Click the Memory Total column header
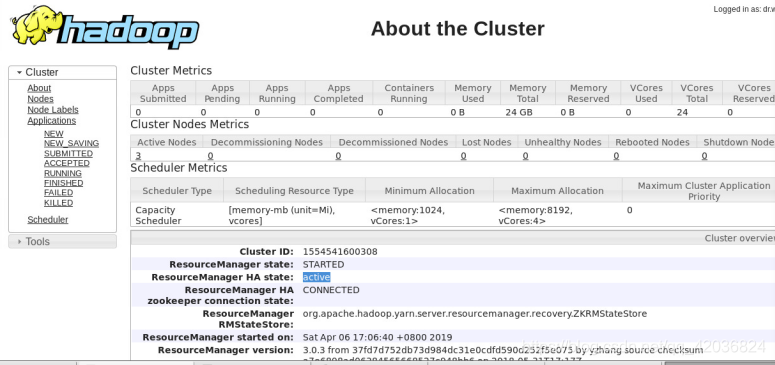This screenshot has height=365, width=775. 528,93
